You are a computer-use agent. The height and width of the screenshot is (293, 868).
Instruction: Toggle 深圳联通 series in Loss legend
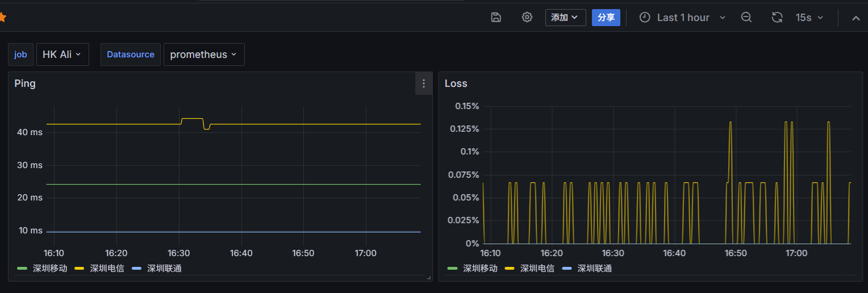click(595, 268)
